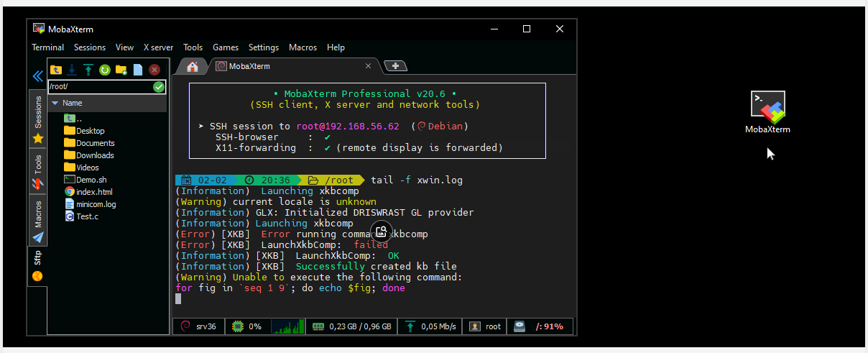The width and height of the screenshot is (868, 353).
Task: Select the '..' parent folder entry
Action: tap(73, 119)
